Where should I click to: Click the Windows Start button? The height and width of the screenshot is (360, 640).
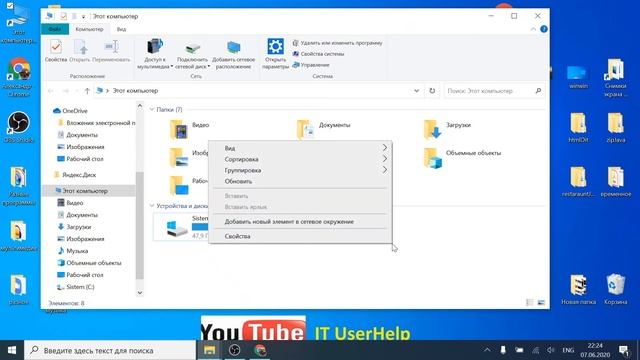point(12,350)
